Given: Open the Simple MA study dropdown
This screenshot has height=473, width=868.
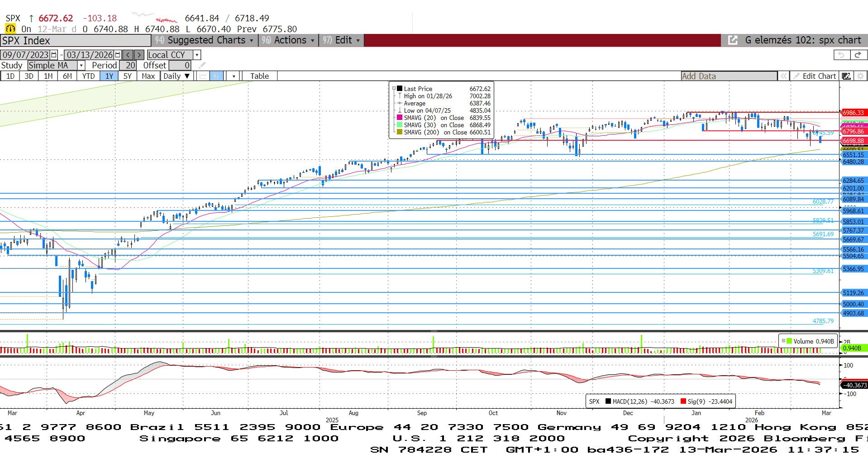Looking at the screenshot, I should click(x=81, y=66).
